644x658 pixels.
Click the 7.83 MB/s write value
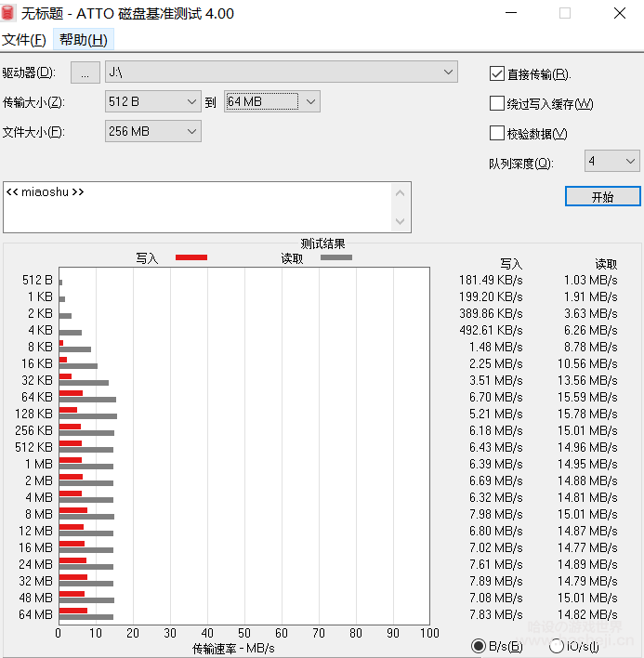coord(496,614)
